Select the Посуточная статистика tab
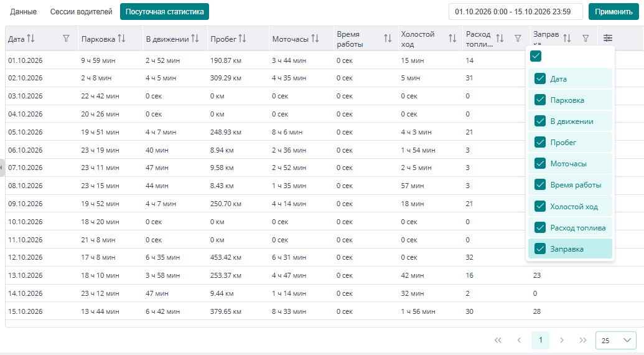Viewport: 644px width, 355px height. pyautogui.click(x=164, y=11)
